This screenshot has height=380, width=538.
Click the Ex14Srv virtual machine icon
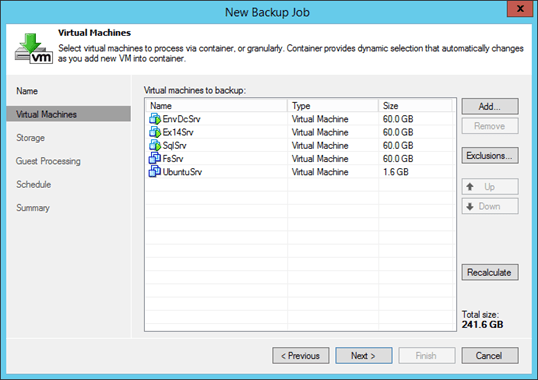click(155, 132)
